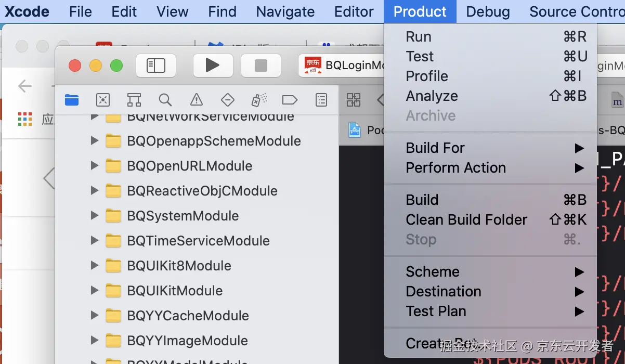Expand the BQReactiveObjCModule disclosure triangle
This screenshot has height=364, width=625.
94,190
